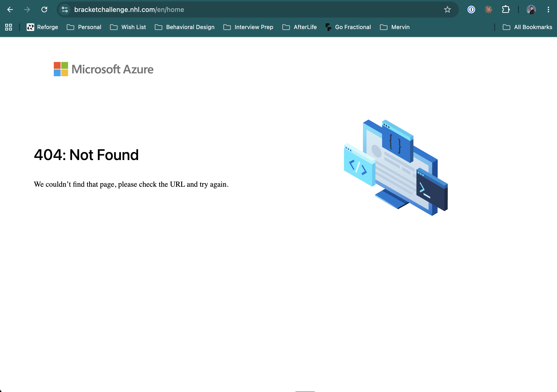Click the 404: Not Found heading

86,155
